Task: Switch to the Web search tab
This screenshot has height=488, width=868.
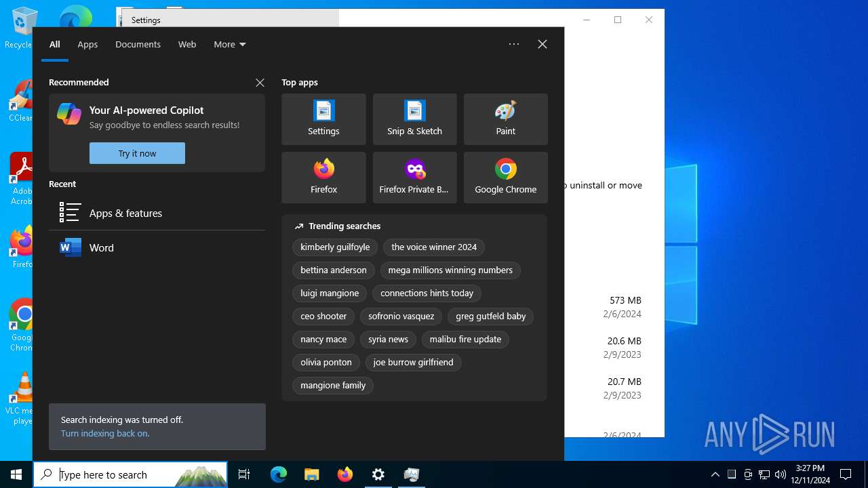Action: [187, 44]
